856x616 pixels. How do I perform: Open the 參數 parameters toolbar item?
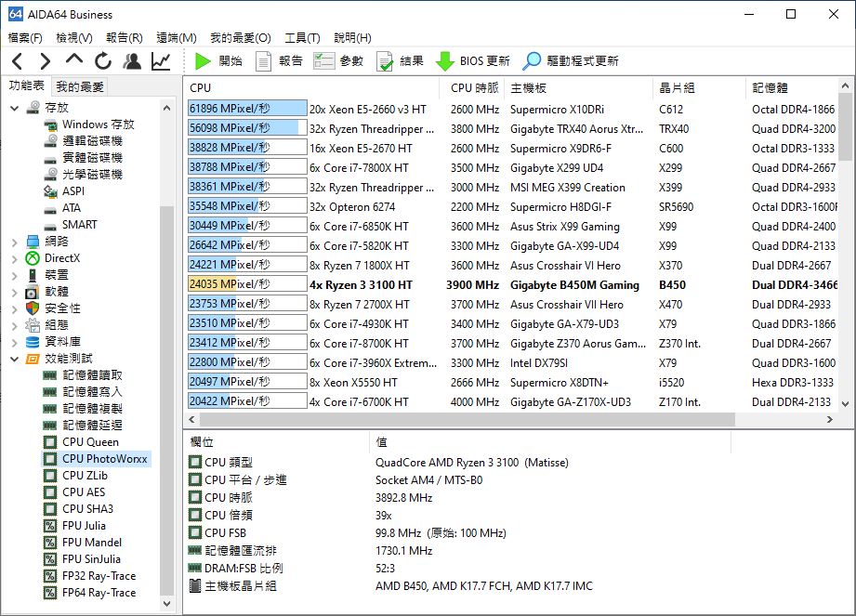pos(338,61)
